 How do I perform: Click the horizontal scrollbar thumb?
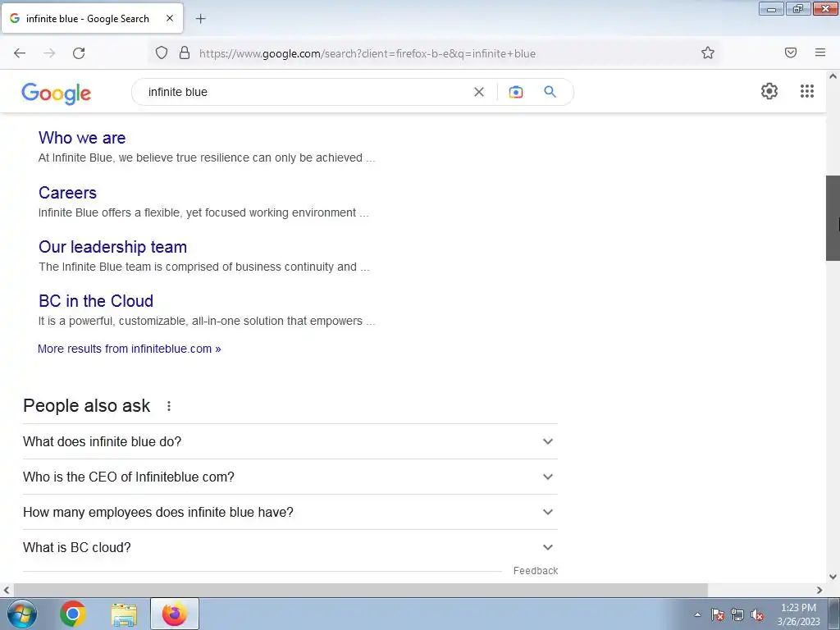(x=359, y=591)
